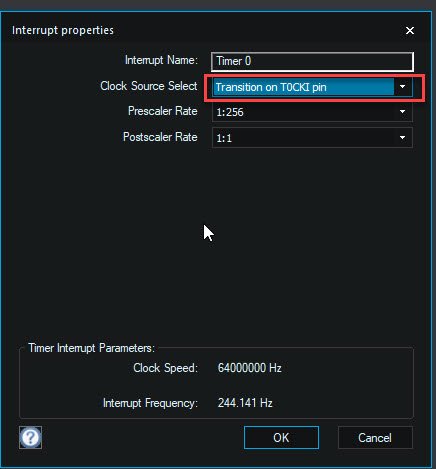436x469 pixels.
Task: Click the Timer Interrupt Parameters group heading
Action: (x=91, y=348)
